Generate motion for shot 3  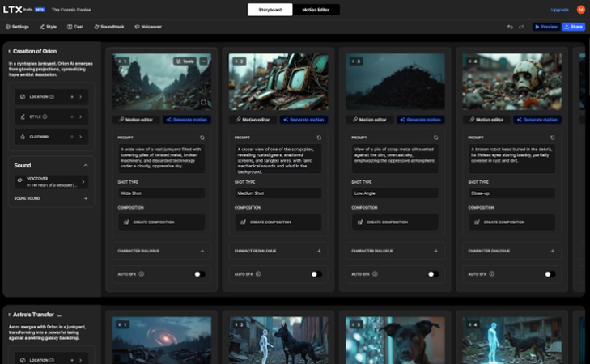[420, 120]
